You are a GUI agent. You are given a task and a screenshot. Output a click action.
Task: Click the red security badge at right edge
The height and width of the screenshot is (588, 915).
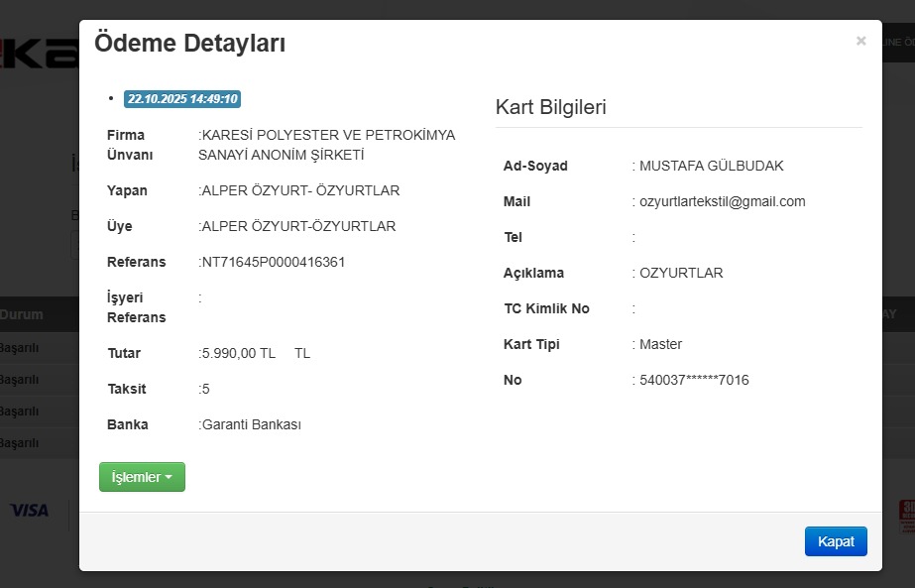[906, 515]
